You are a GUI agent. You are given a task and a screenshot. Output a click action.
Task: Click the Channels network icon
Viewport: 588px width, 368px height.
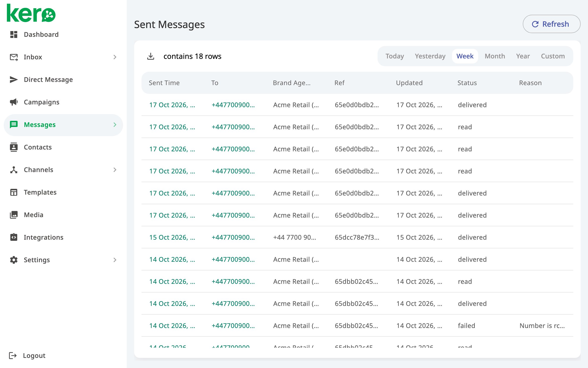(14, 170)
